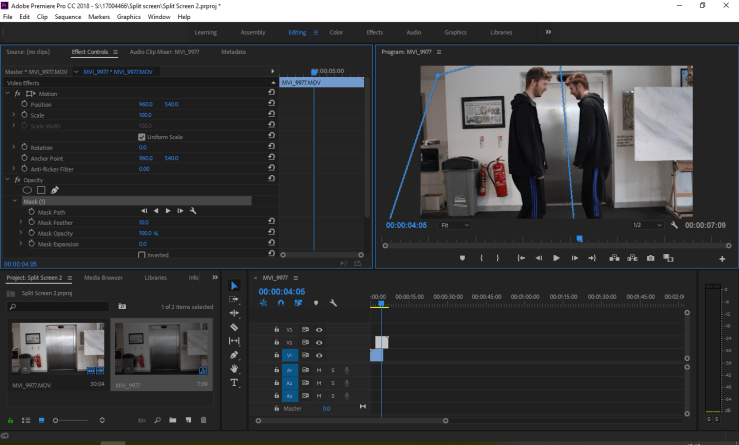This screenshot has width=739, height=445.
Task: Mute audio track A1
Action: point(319,370)
